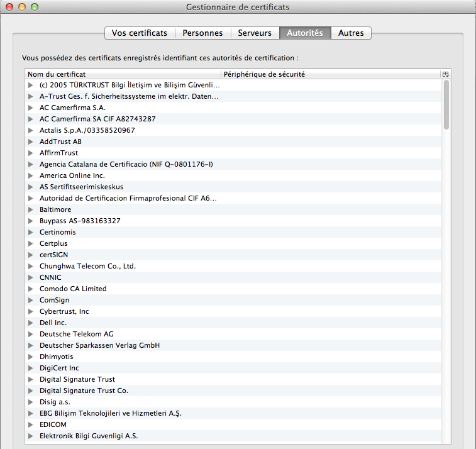Viewport: 476px width, 449px height.
Task: Close the Gestionnaire de certificats window
Action: point(9,7)
